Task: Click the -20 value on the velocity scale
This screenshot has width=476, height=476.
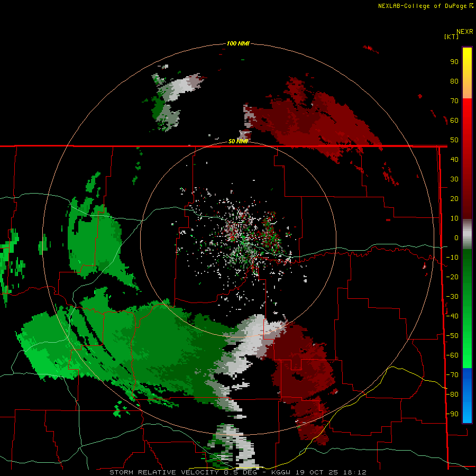Action: click(x=452, y=277)
